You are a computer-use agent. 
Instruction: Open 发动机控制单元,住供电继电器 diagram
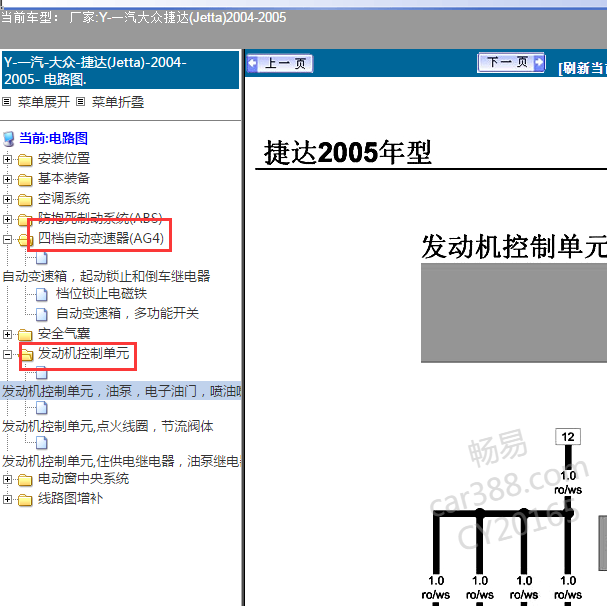pos(122,461)
